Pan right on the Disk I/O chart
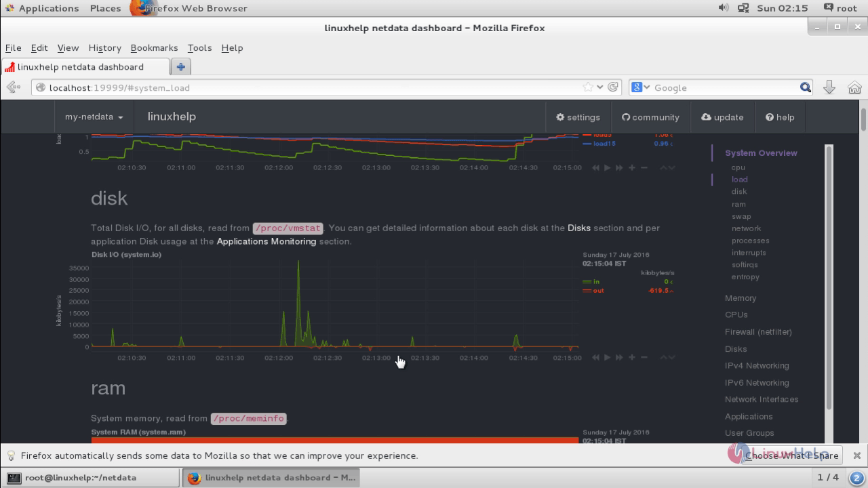868x488 pixels. point(619,357)
